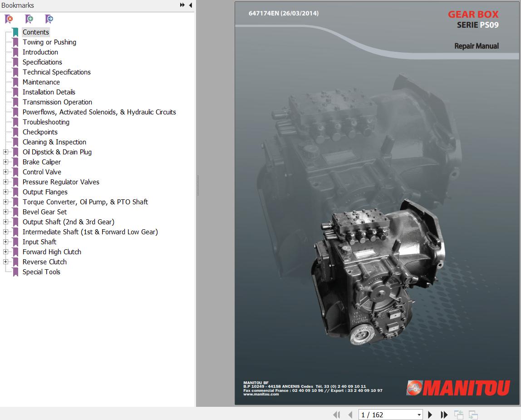Open Powerflows, Activated Solenoids, & Hydraulic Circuits
Image resolution: width=521 pixels, height=420 pixels.
(99, 112)
